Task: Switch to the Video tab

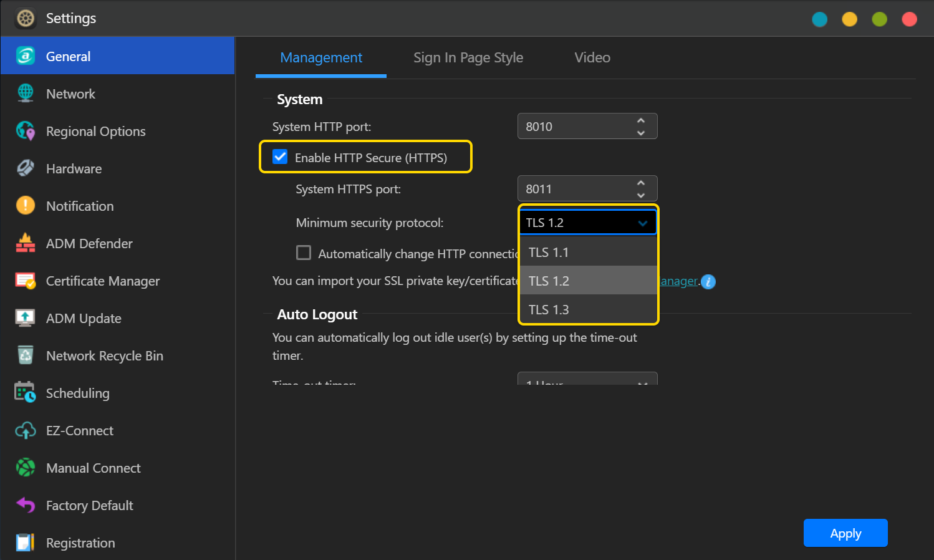Action: click(x=592, y=58)
